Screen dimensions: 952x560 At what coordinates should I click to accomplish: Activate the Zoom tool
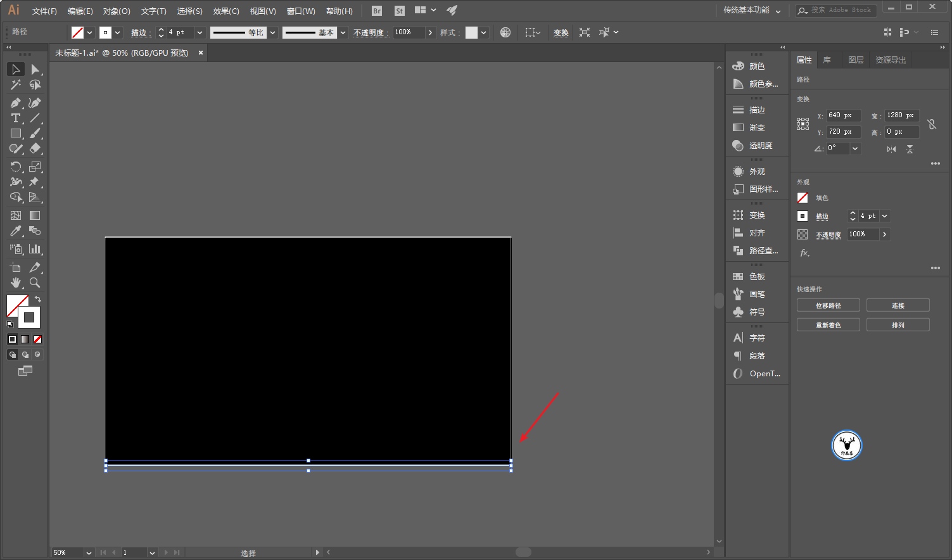(35, 283)
